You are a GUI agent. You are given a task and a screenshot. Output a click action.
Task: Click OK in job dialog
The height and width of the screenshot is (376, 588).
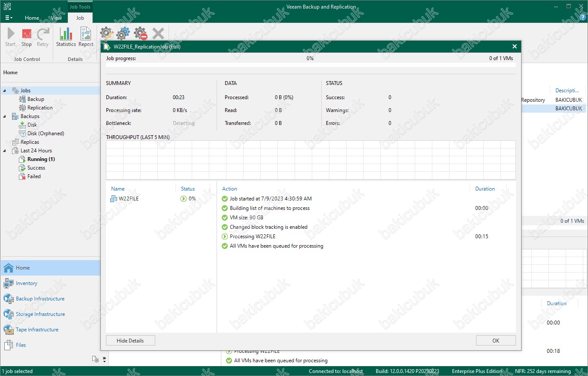point(496,340)
